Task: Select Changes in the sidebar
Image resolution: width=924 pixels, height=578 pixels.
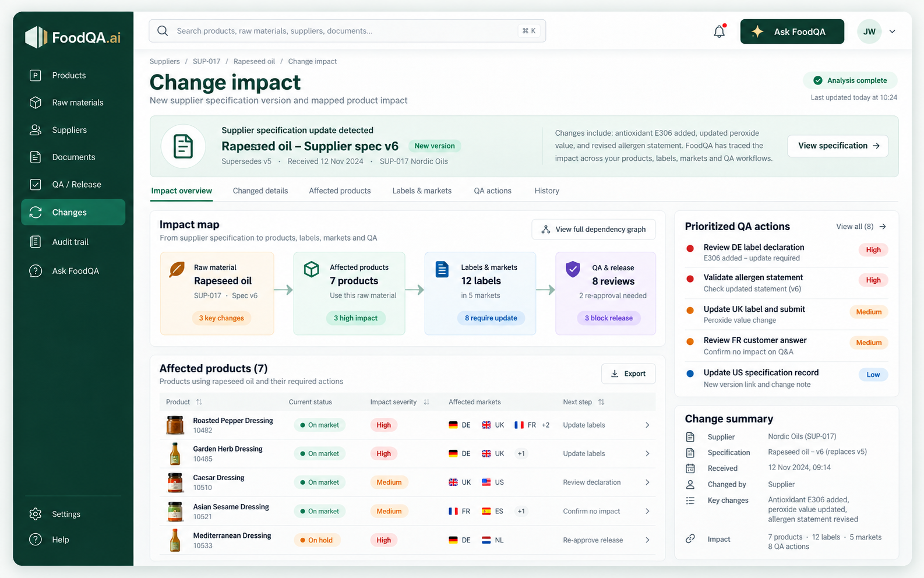Action: pyautogui.click(x=73, y=212)
